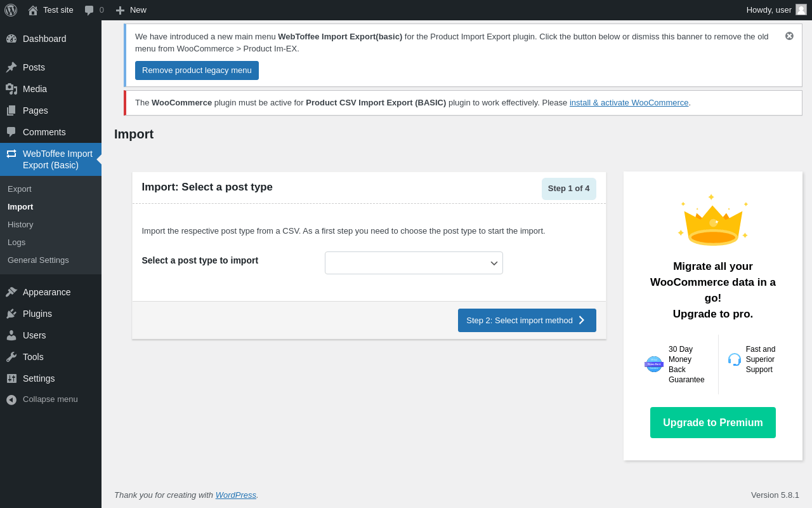Click Collapse menu label
812x508 pixels.
pos(50,399)
